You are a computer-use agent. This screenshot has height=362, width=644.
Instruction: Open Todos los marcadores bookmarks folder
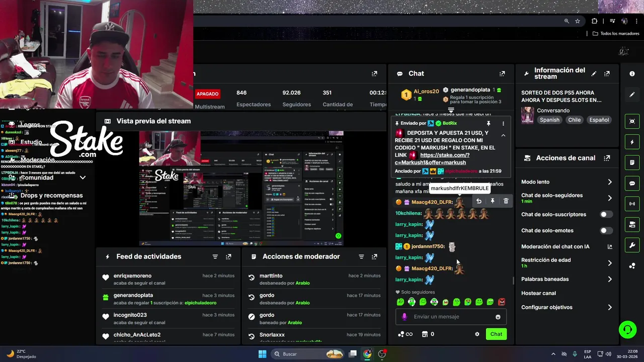point(616,33)
